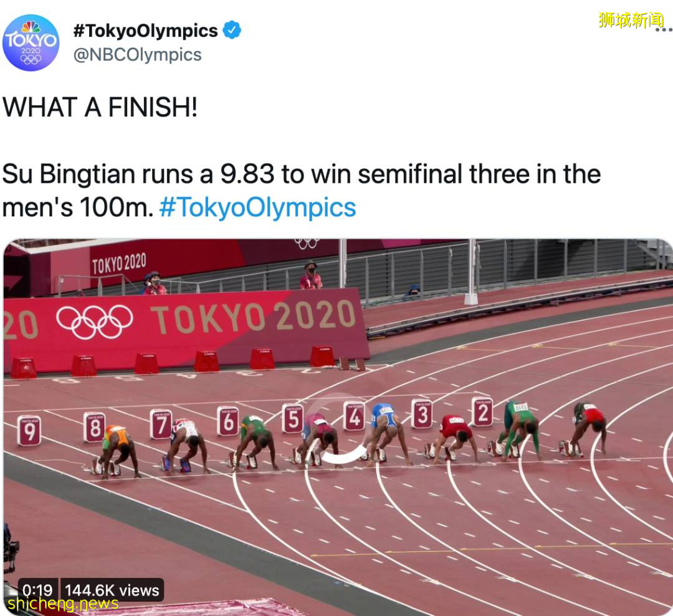Click the lane 5 marker box
Screen dimensions: 673x616
click(x=292, y=418)
